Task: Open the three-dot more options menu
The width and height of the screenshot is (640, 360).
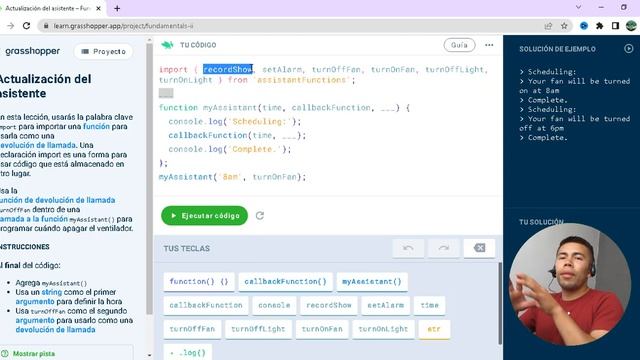Action: point(489,45)
